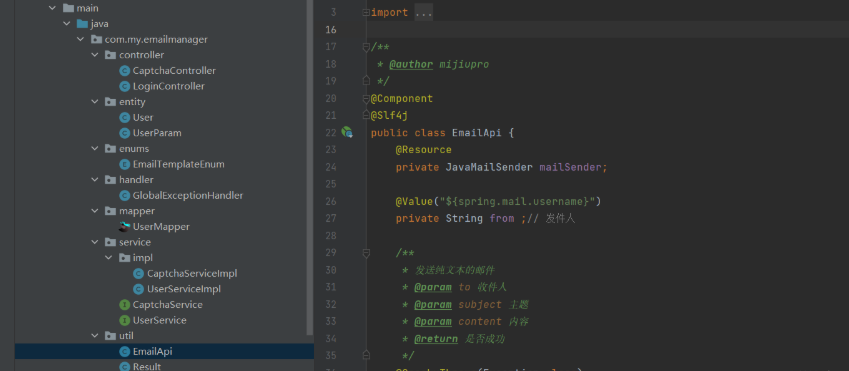Collapse the impl package chevron
The image size is (849, 371).
(x=109, y=258)
